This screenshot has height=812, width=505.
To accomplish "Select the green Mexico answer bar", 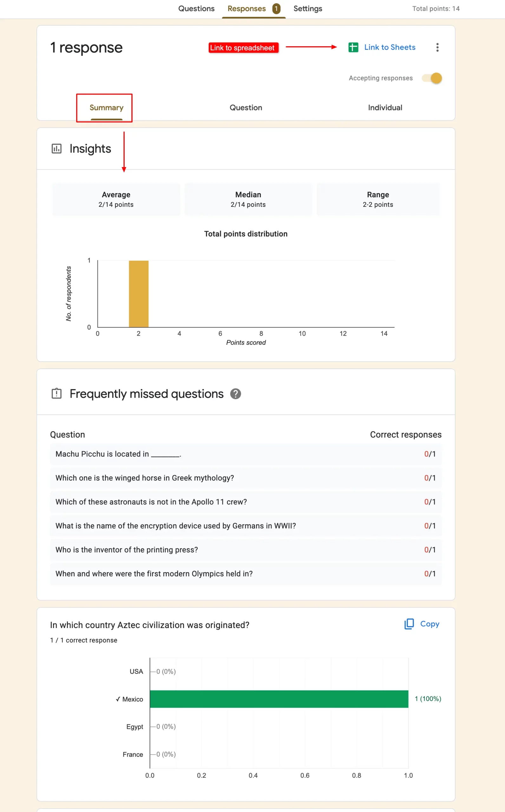I will 279,699.
